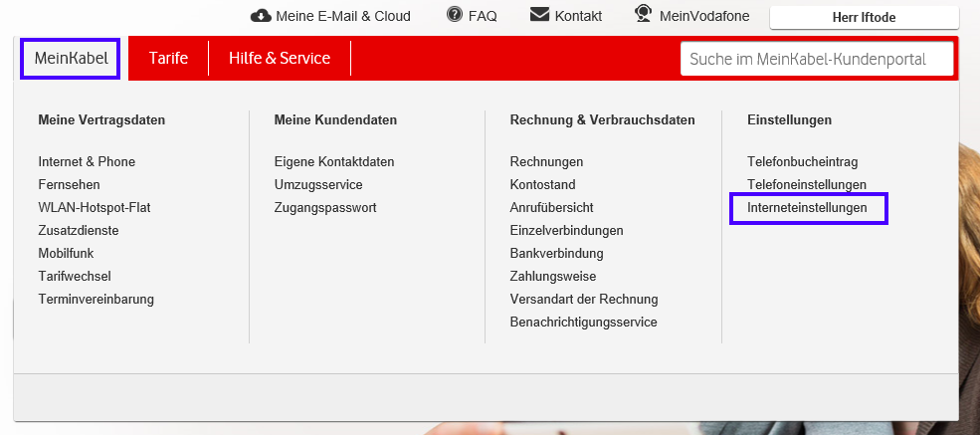Select Versandart der Rechnung
The image size is (980, 435).
click(584, 300)
